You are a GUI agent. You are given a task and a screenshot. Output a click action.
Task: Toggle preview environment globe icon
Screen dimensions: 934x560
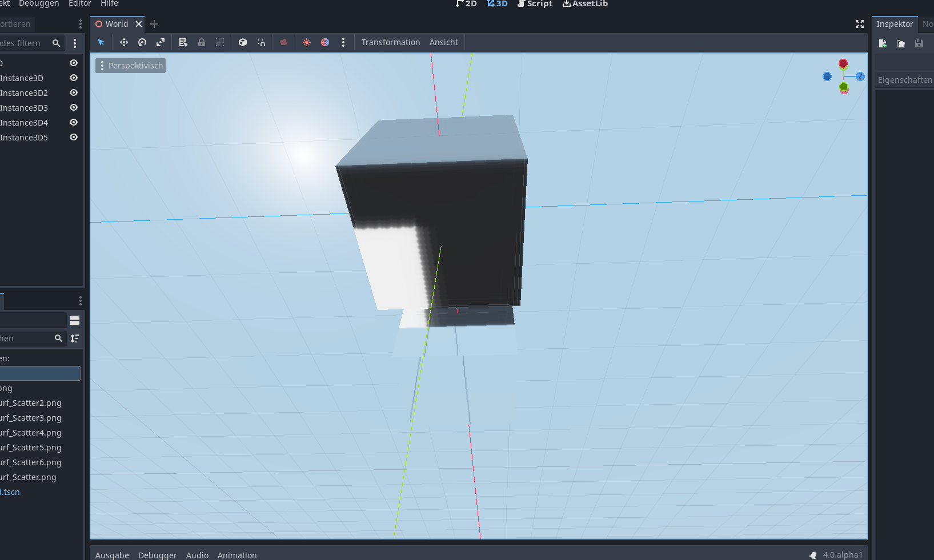click(325, 42)
